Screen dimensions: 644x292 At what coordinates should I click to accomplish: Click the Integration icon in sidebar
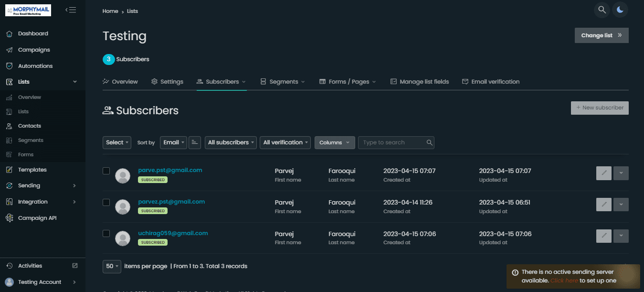pos(9,202)
